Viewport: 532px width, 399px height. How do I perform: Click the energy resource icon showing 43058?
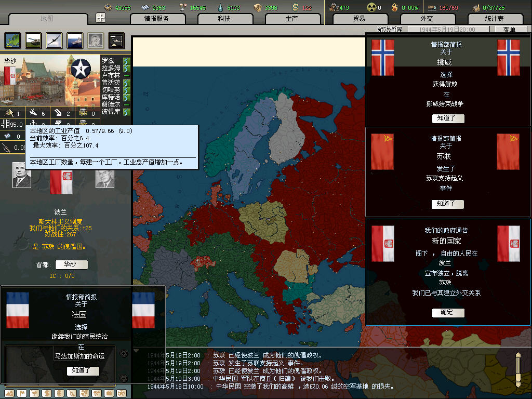pyautogui.click(x=108, y=7)
